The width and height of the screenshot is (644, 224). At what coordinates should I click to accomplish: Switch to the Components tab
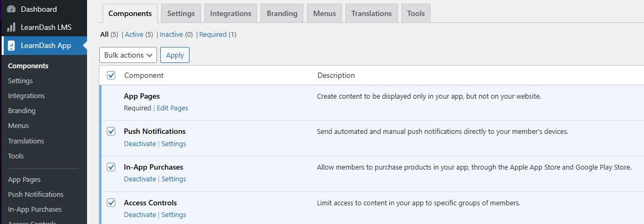(130, 13)
